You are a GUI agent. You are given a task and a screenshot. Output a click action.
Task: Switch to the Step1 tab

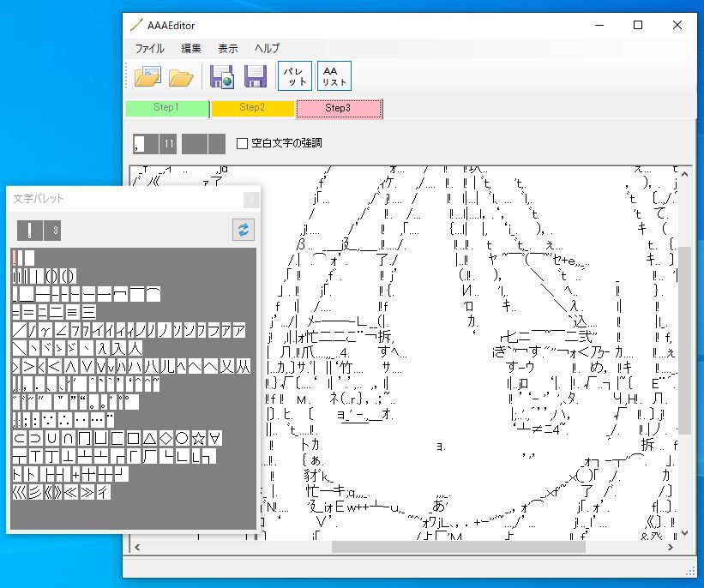[166, 108]
